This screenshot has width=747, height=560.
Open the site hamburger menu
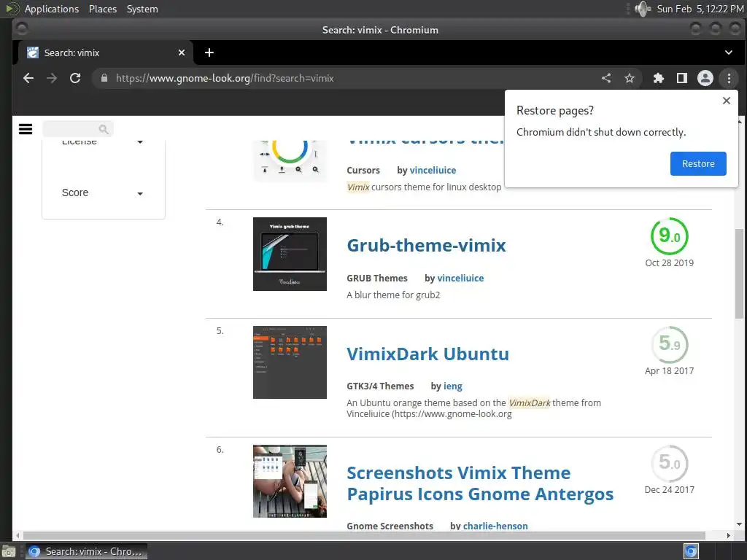(x=26, y=129)
